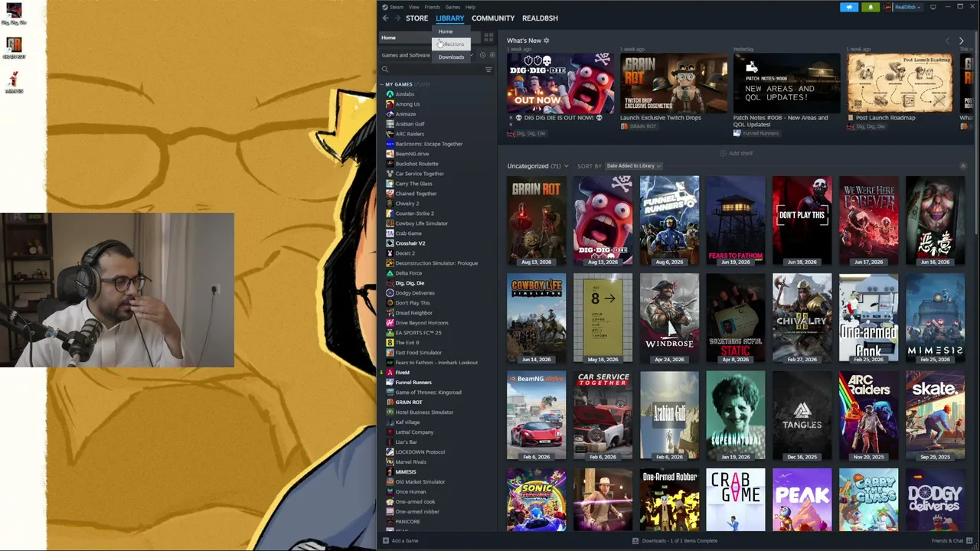Change sort order from Date Added to Library

pyautogui.click(x=633, y=166)
